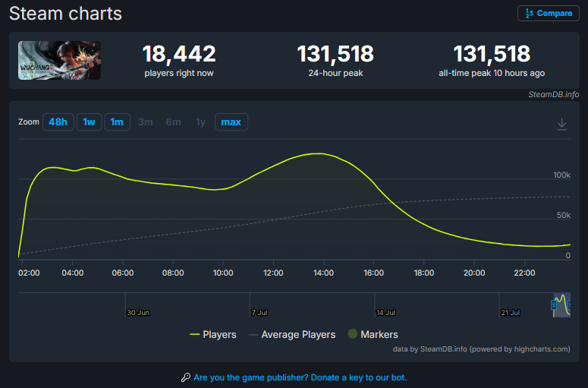Click the SteamDB.info credit text

click(x=554, y=95)
